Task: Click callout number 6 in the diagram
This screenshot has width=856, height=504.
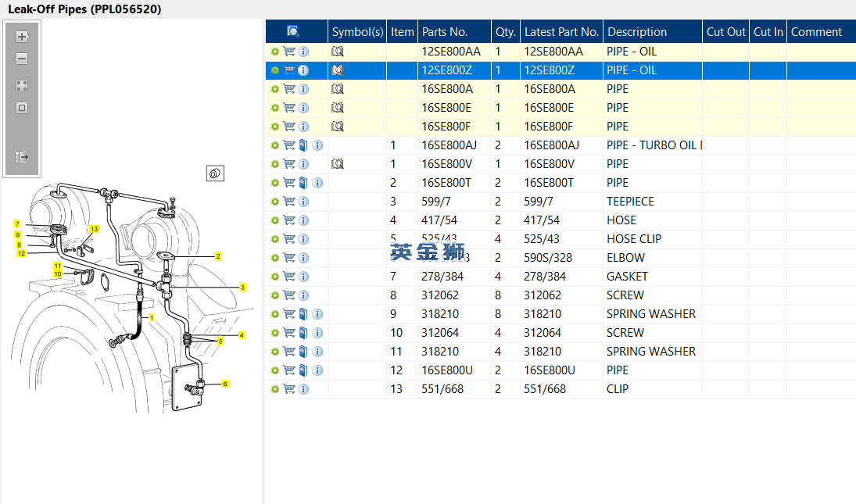Action: (225, 384)
